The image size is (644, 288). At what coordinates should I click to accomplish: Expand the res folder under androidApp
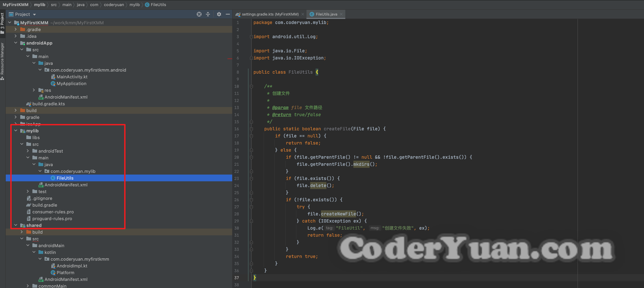click(34, 90)
